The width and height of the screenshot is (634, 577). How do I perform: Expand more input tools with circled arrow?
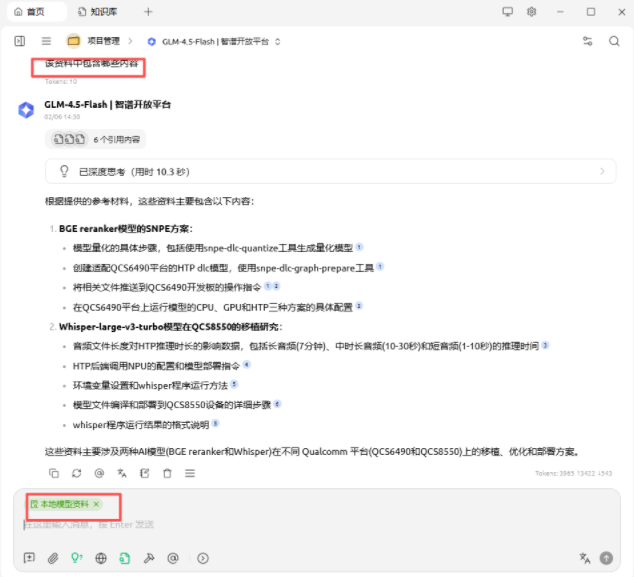[203, 558]
